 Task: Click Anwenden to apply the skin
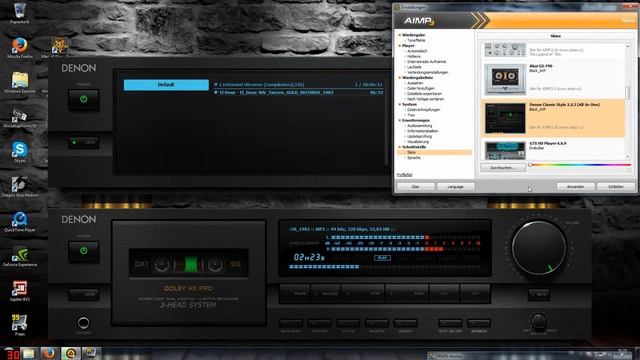coord(576,187)
